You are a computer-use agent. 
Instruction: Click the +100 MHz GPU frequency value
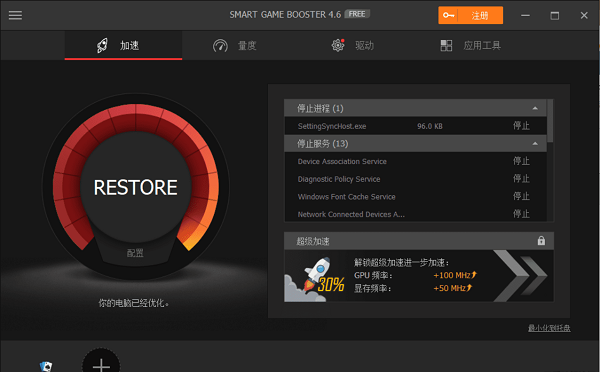coord(455,275)
